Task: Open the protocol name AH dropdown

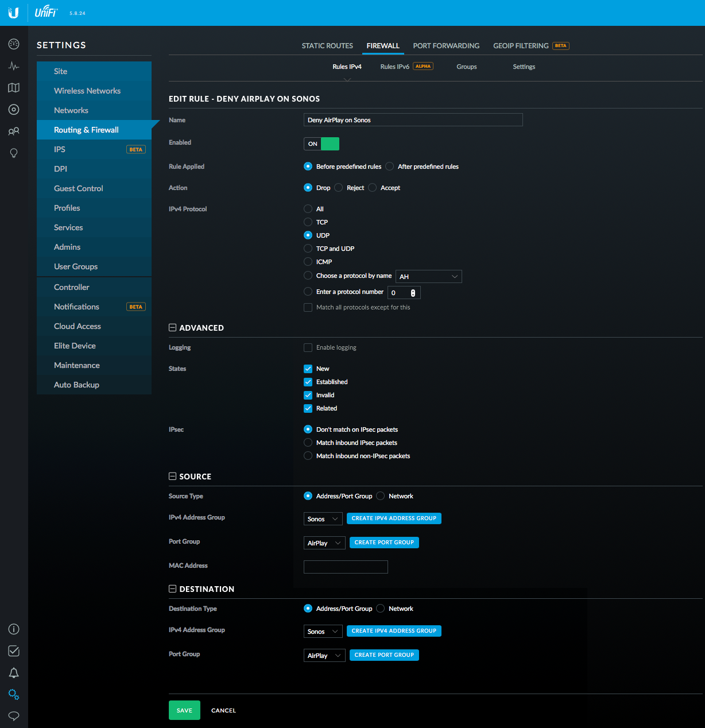Action: pos(428,277)
